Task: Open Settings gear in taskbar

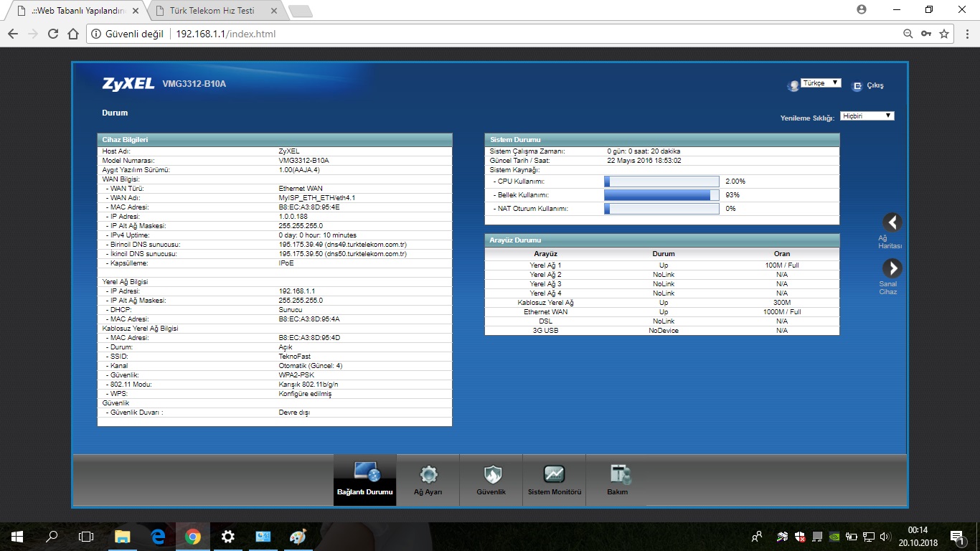Action: (x=227, y=536)
